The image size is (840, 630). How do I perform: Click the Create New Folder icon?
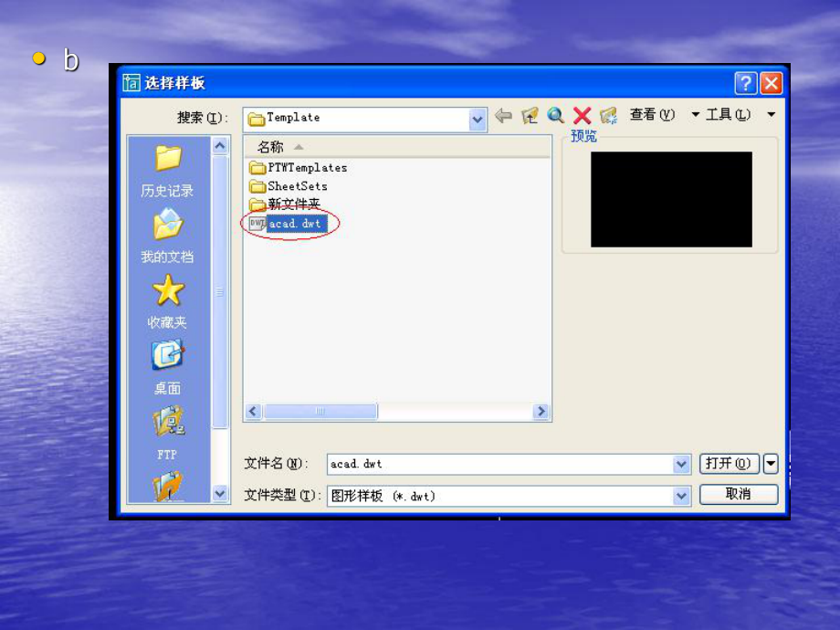[608, 116]
